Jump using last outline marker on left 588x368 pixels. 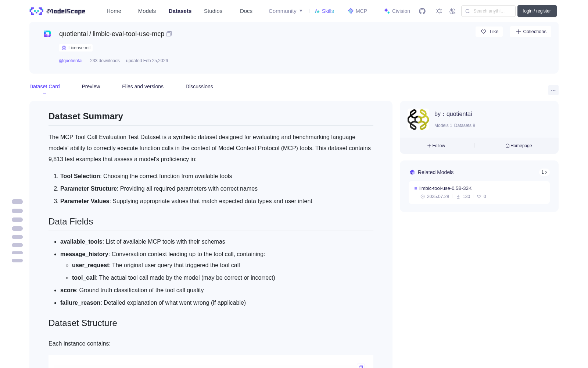click(x=17, y=261)
